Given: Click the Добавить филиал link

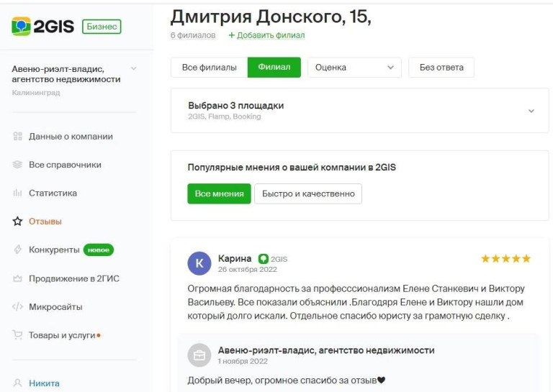Looking at the screenshot, I should (x=266, y=35).
